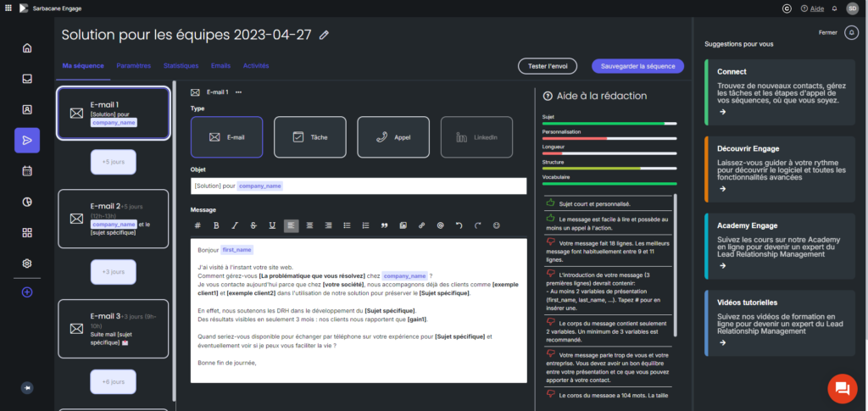The height and width of the screenshot is (411, 868).
Task: Align text center
Action: [x=309, y=225]
